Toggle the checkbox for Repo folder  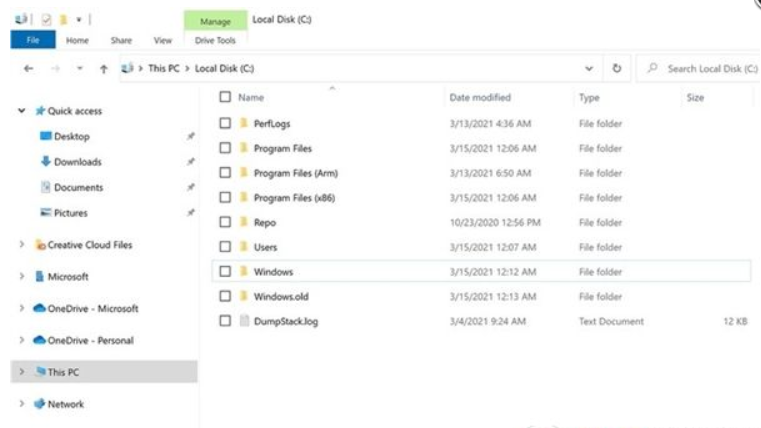225,222
